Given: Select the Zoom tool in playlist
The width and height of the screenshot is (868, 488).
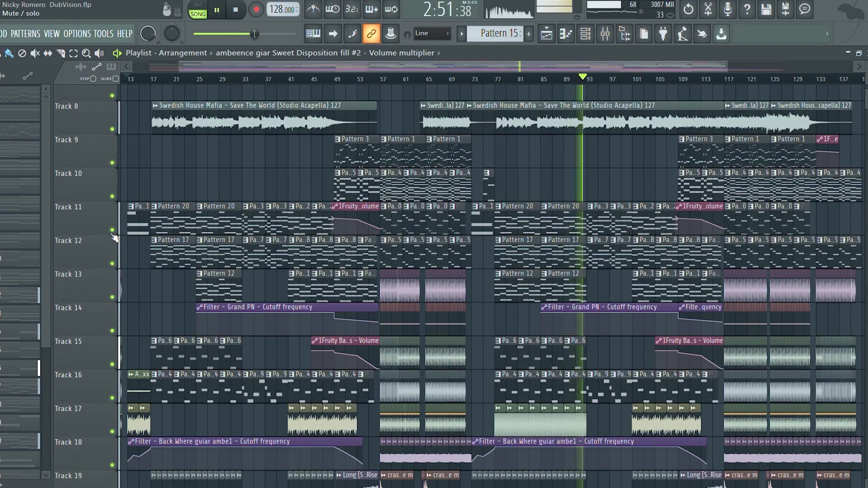Looking at the screenshot, I should tap(86, 53).
